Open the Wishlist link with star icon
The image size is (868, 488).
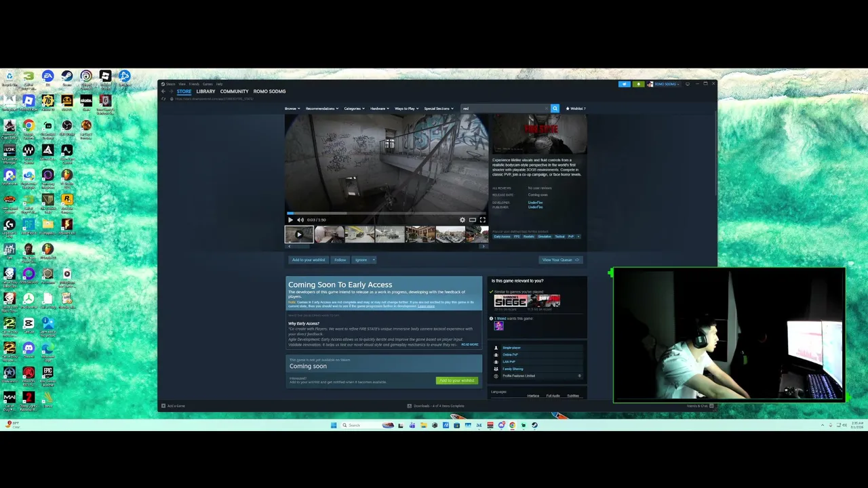576,108
